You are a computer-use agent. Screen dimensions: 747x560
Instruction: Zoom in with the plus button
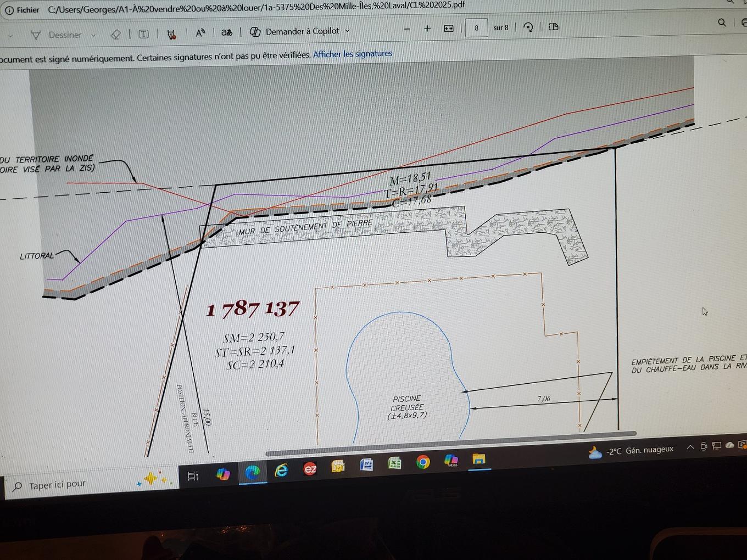coord(427,28)
